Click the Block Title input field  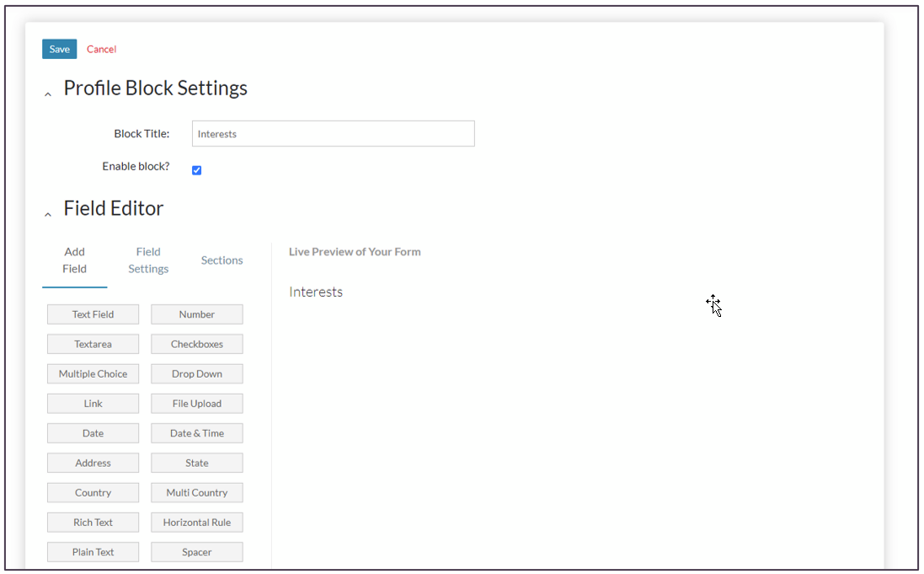point(333,134)
